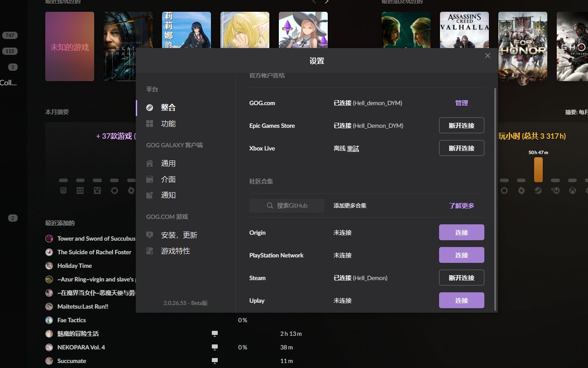Screen dimensions: 588x368
Task: Click the + 37款游戏 summary heading
Action: coord(116,136)
